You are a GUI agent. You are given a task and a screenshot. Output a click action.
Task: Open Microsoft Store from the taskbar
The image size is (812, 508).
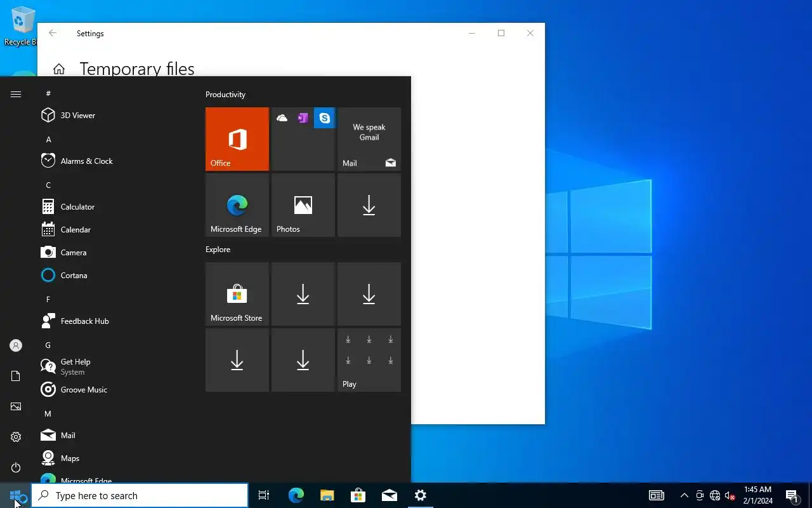358,495
